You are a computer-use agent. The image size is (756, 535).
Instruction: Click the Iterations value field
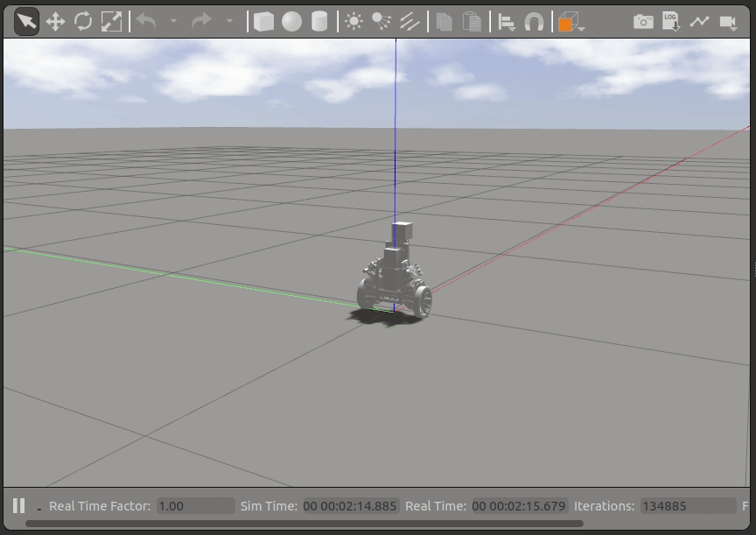coord(688,506)
